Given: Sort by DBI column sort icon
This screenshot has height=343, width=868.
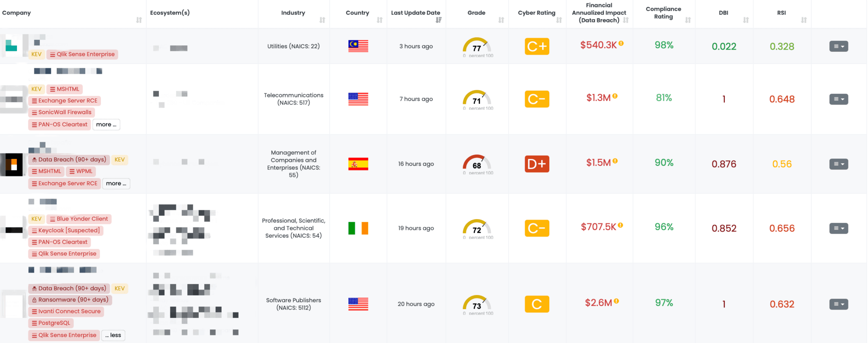Looking at the screenshot, I should (x=746, y=20).
